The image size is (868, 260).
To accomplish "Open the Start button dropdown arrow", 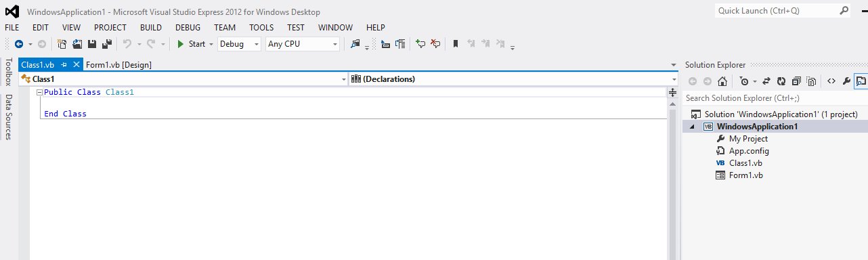I will [x=211, y=44].
